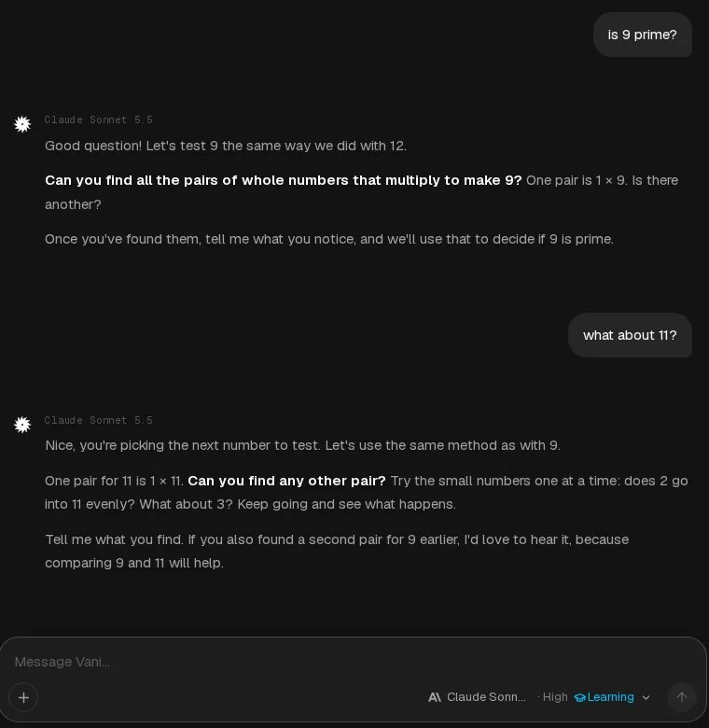Click the paragraph starting "Tell me what you find"

(x=337, y=551)
